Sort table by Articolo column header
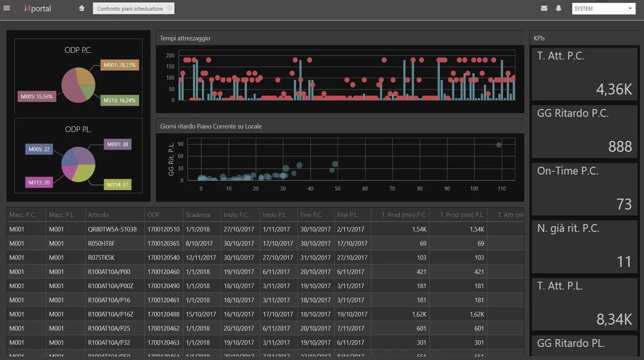Viewport: 644px width, 360px height. 98,215
